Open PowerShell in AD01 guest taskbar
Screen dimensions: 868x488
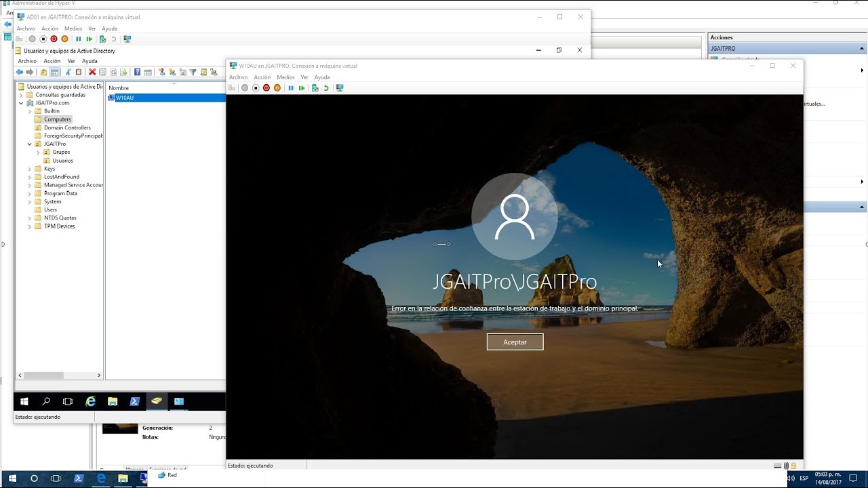tap(134, 401)
